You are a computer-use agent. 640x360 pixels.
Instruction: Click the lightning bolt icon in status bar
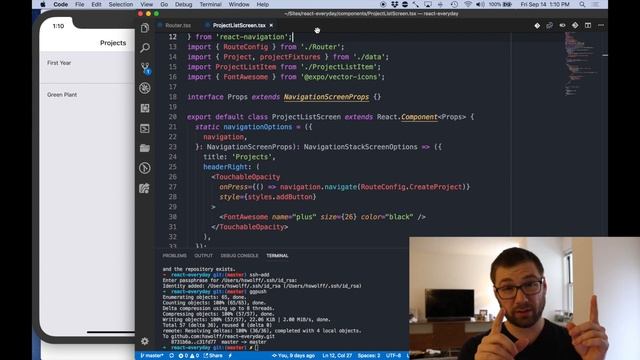click(x=231, y=356)
